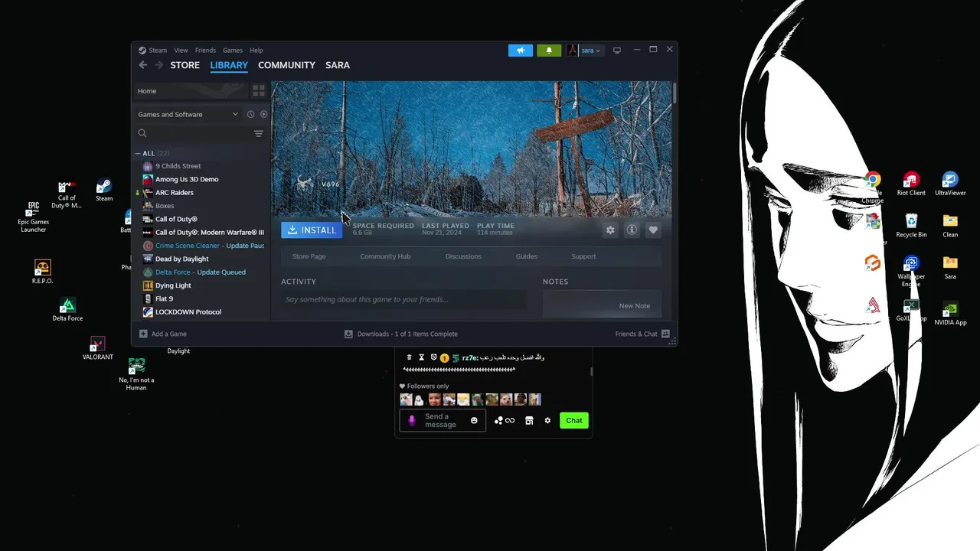The height and width of the screenshot is (551, 980).
Task: Click the library search field
Action: pyautogui.click(x=194, y=133)
